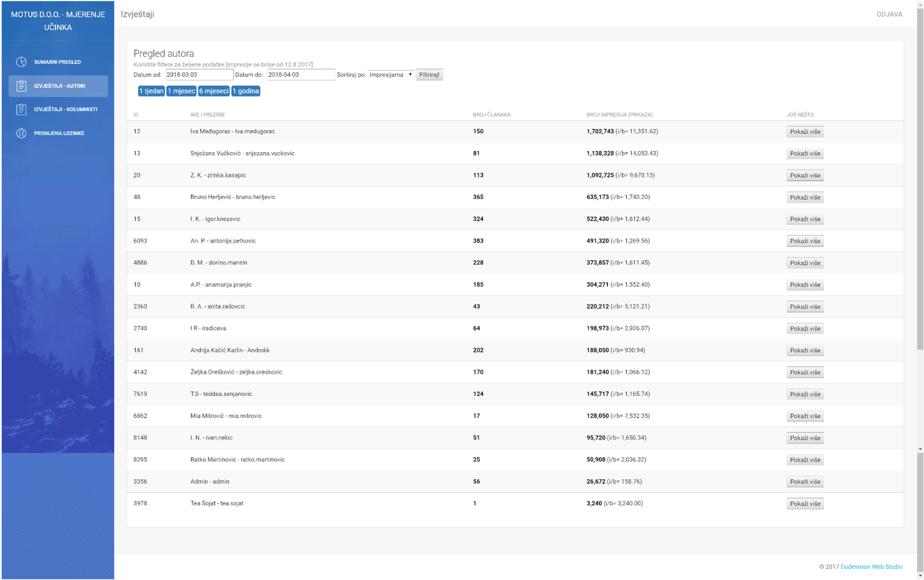Click the Promjena lozinke user icon
The image size is (924, 580).
point(22,133)
